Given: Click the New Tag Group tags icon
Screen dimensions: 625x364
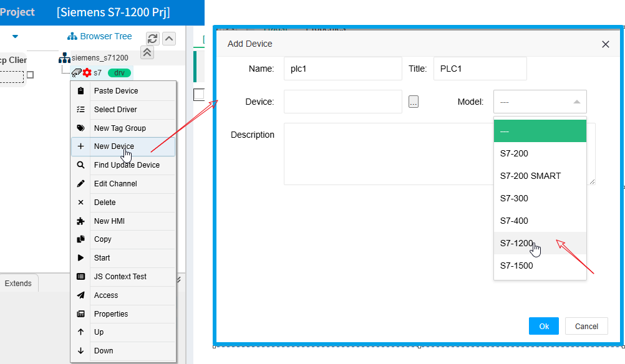Looking at the screenshot, I should [x=80, y=128].
